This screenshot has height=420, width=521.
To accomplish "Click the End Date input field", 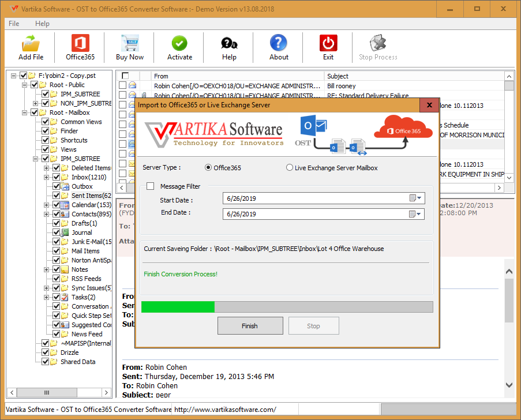I will [x=324, y=214].
